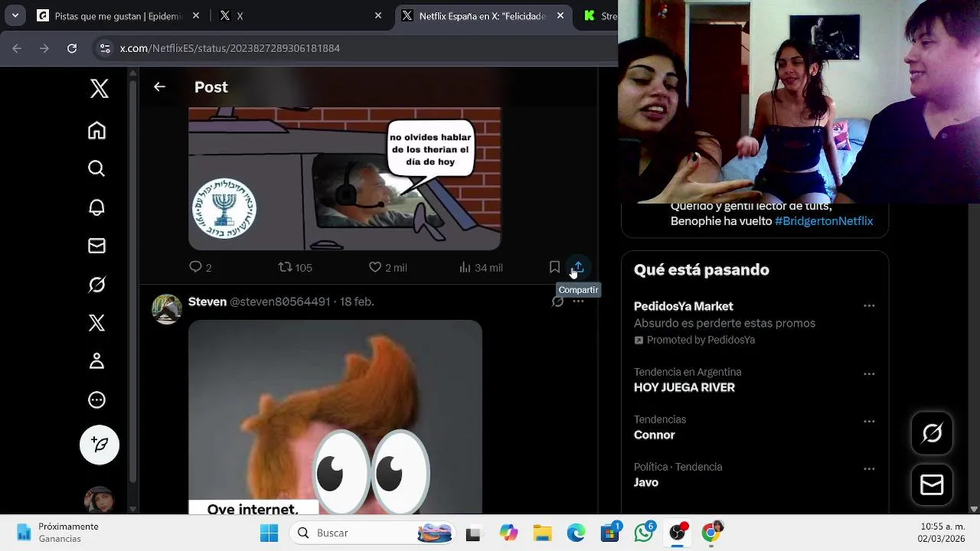
Task: Open the Windows Start menu
Action: [269, 533]
